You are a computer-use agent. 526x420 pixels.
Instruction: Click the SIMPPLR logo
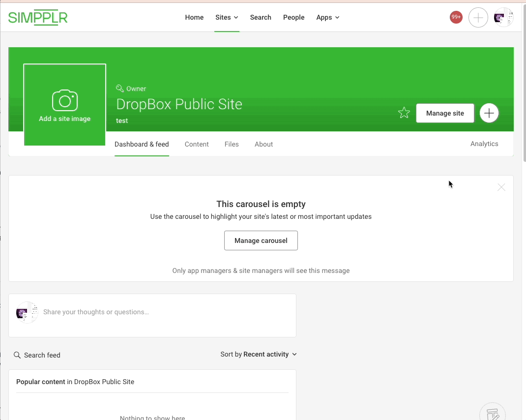[x=38, y=17]
